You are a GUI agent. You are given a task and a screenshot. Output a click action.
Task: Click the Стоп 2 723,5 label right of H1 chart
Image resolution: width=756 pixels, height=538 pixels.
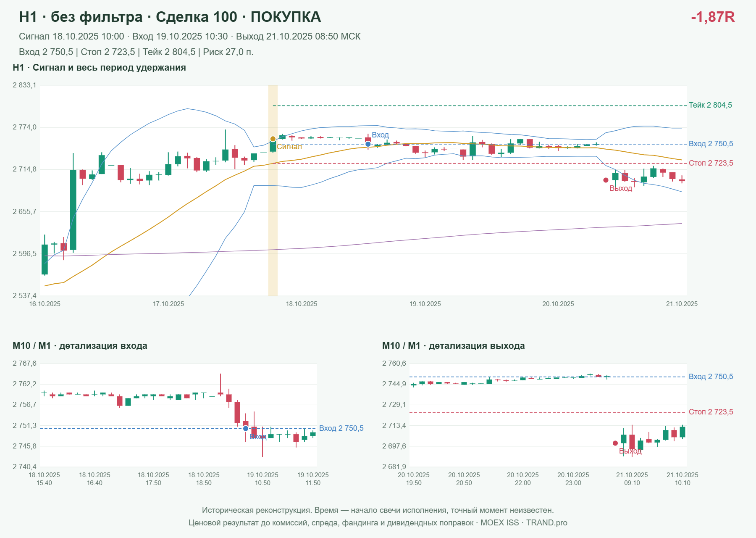[x=711, y=163]
